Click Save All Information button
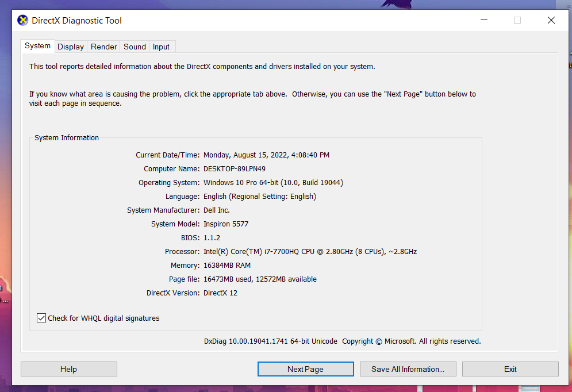This screenshot has width=572, height=392. 408,369
